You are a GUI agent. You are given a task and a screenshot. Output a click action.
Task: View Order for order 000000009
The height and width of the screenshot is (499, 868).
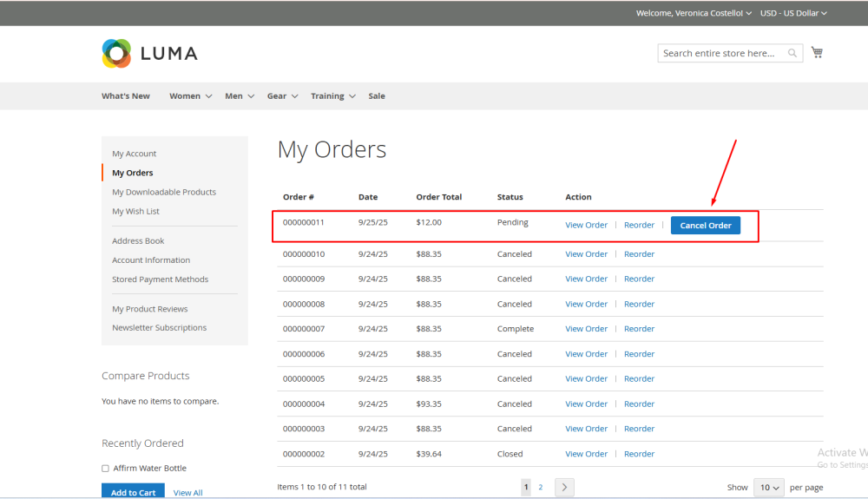point(586,279)
